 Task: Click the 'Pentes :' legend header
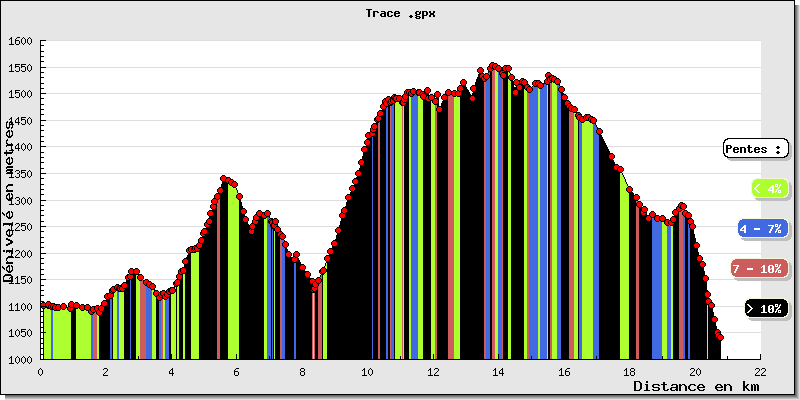coord(755,149)
